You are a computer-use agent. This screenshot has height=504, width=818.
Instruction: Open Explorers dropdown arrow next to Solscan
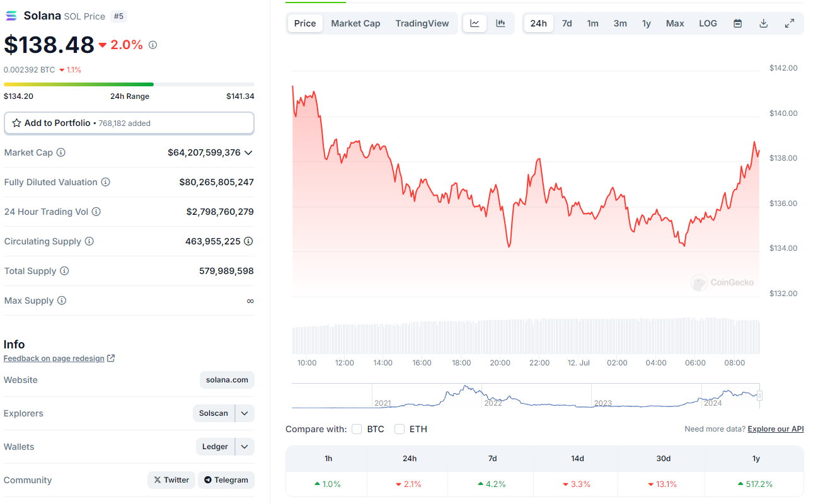245,413
